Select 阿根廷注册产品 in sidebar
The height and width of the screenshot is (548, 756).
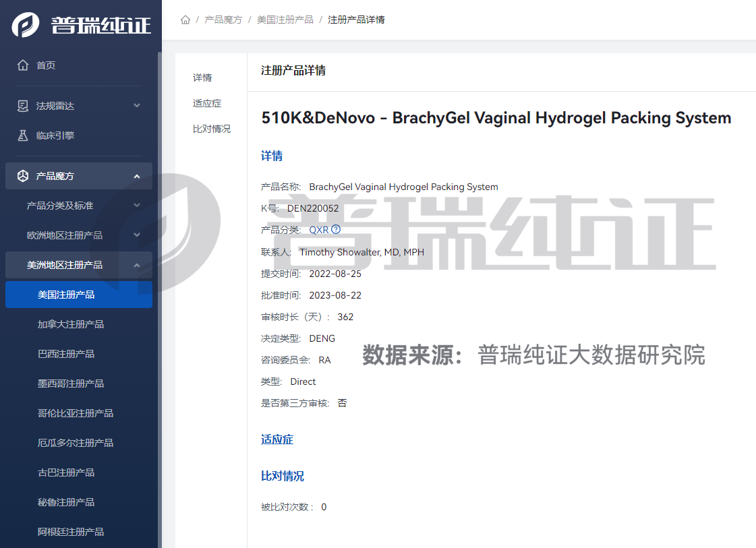pos(79,532)
